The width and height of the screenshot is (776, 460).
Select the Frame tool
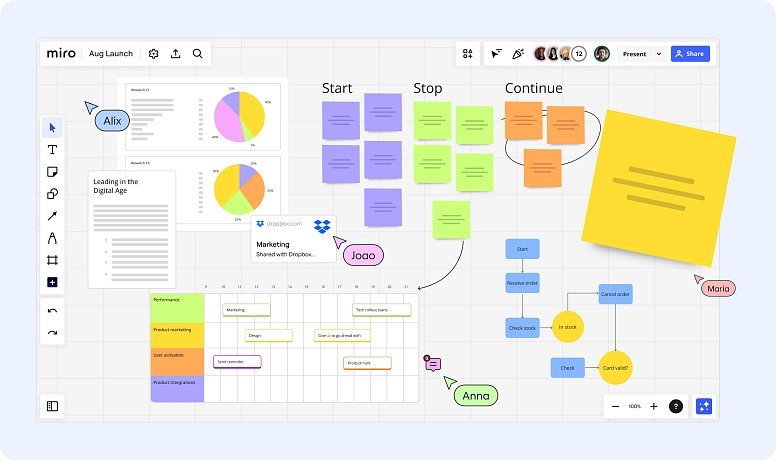click(x=52, y=260)
